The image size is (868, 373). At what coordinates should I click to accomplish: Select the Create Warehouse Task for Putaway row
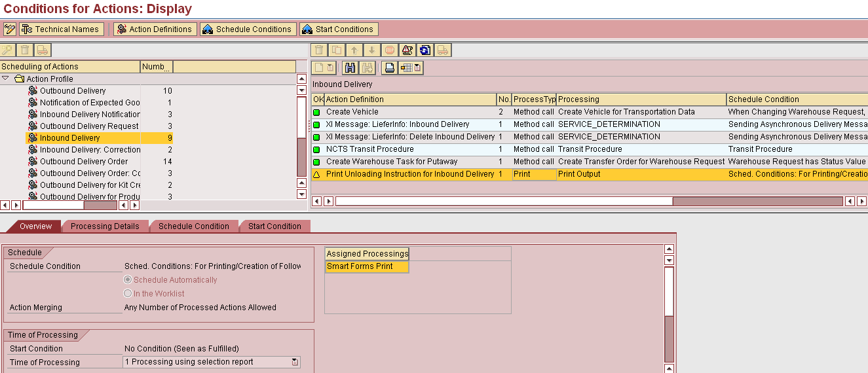392,162
